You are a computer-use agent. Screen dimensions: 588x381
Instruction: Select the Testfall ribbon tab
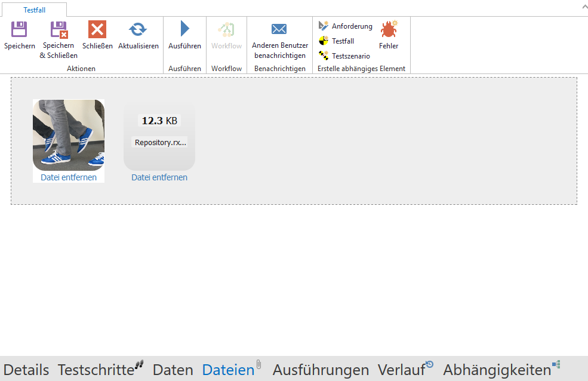pos(34,10)
